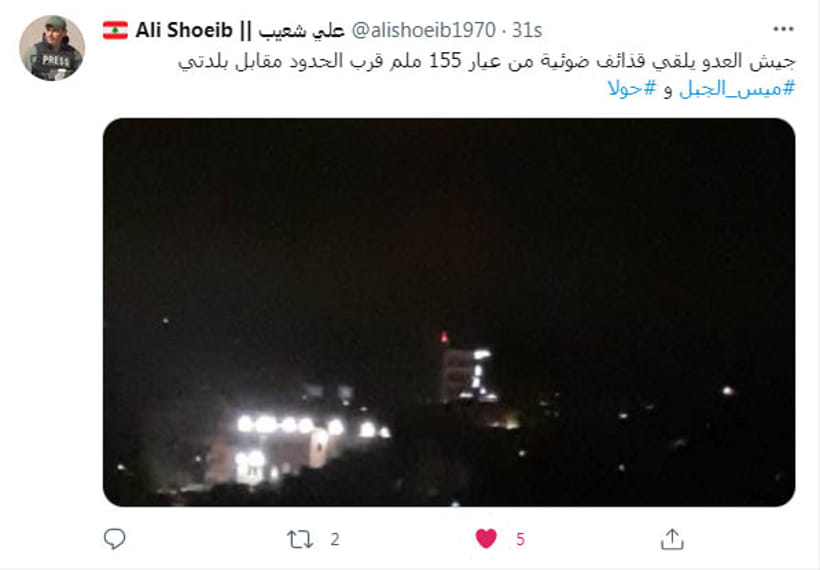Visit the @alishoeib1970 handle link
The height and width of the screenshot is (570, 820).
click(x=424, y=30)
